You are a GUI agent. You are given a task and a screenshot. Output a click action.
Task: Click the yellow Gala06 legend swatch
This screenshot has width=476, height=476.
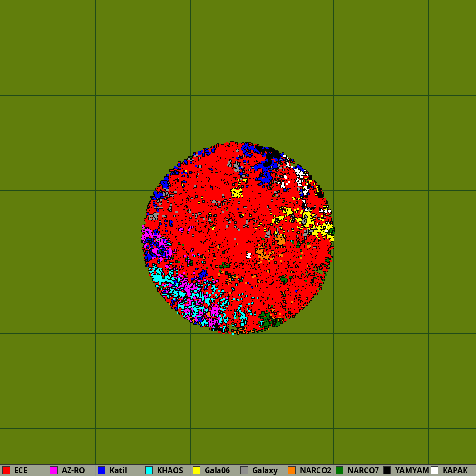(x=197, y=470)
